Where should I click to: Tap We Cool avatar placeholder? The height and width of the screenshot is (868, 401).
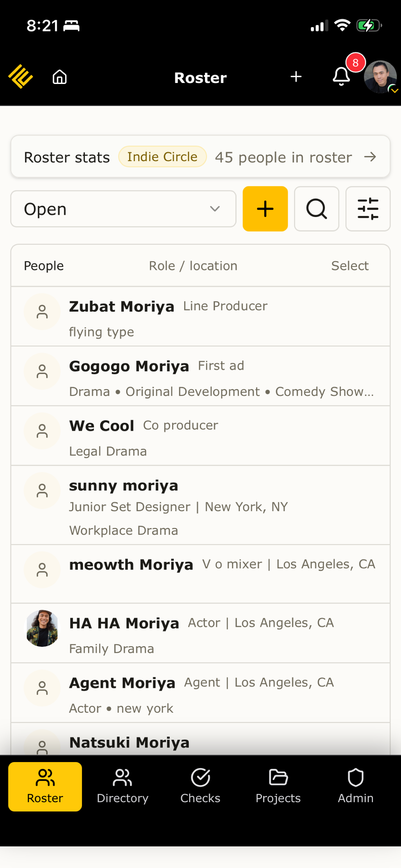click(42, 431)
